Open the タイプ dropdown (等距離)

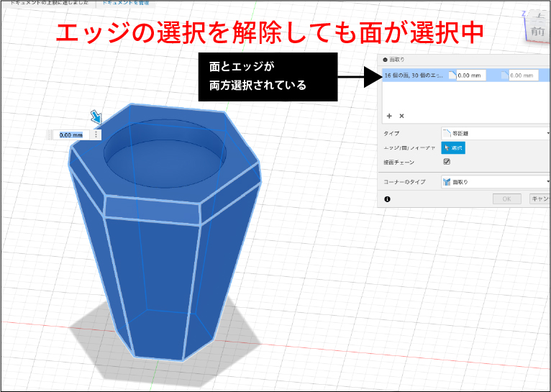[x=495, y=133]
